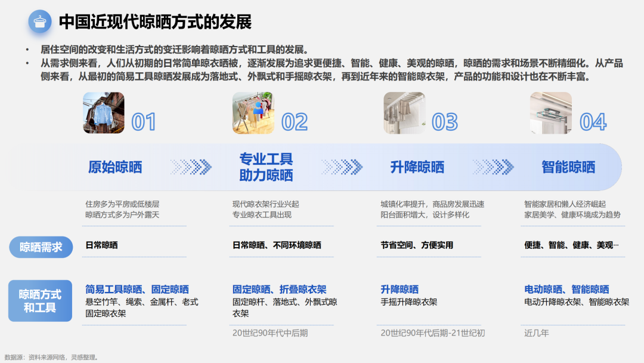
Task: Click the second bullet paragraph starting 从需求侧来看
Action: 332,70
